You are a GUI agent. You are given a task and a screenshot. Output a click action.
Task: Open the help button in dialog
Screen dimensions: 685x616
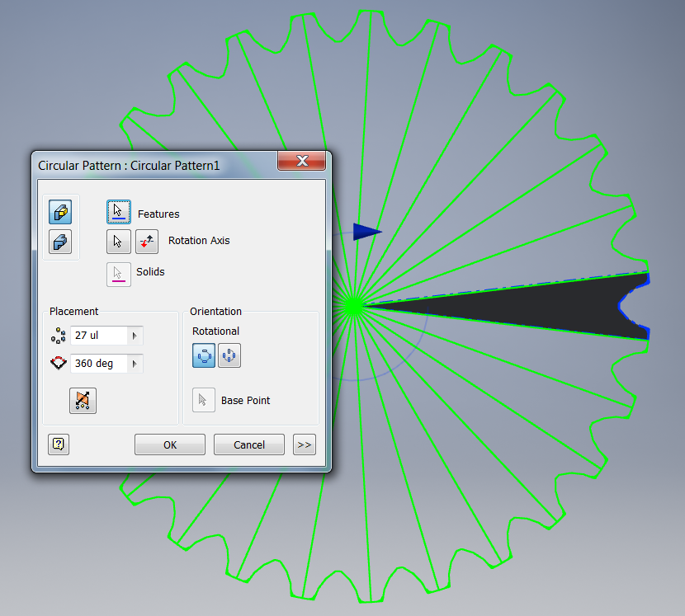59,444
